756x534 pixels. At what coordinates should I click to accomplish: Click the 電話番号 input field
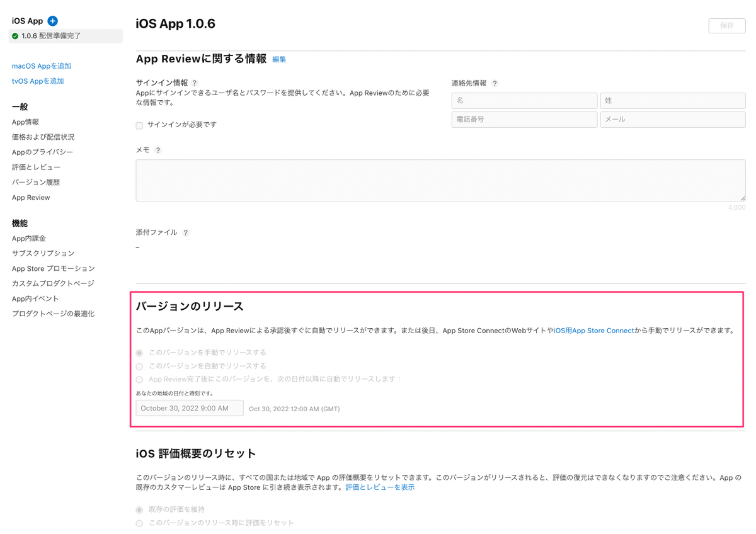click(x=524, y=119)
